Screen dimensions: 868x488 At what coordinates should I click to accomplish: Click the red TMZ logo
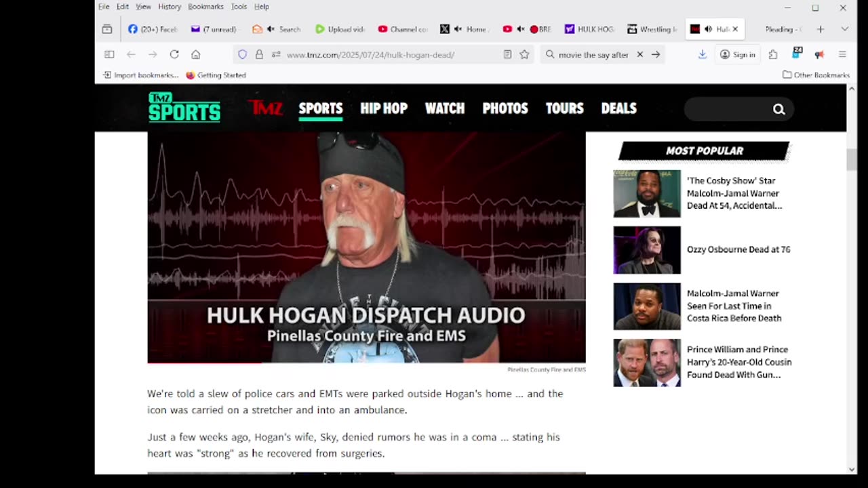[x=264, y=107]
